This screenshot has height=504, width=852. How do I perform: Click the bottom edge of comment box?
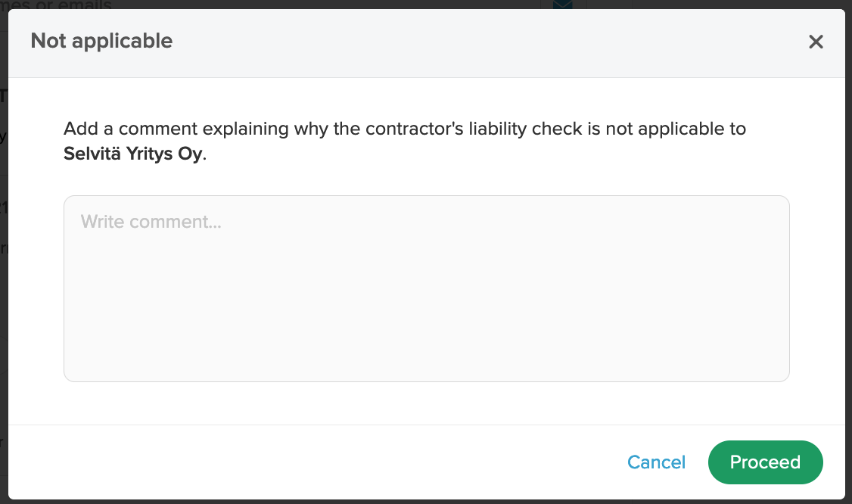pyautogui.click(x=427, y=381)
